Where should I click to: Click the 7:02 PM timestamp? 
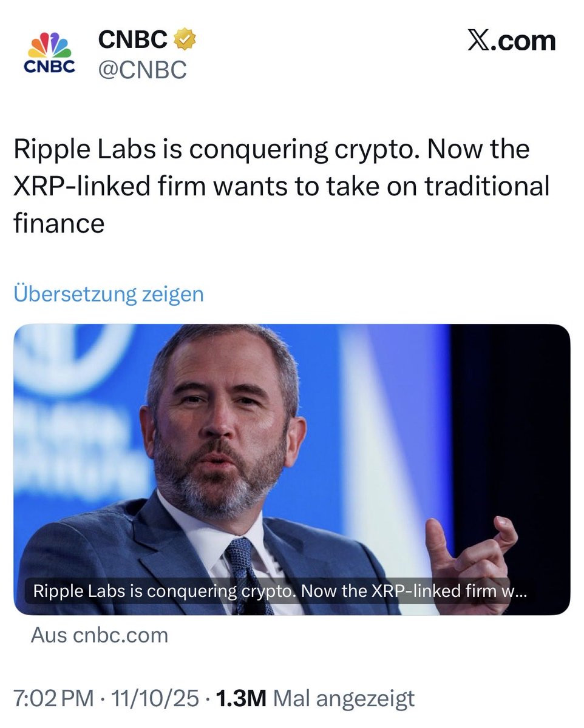coord(54,698)
